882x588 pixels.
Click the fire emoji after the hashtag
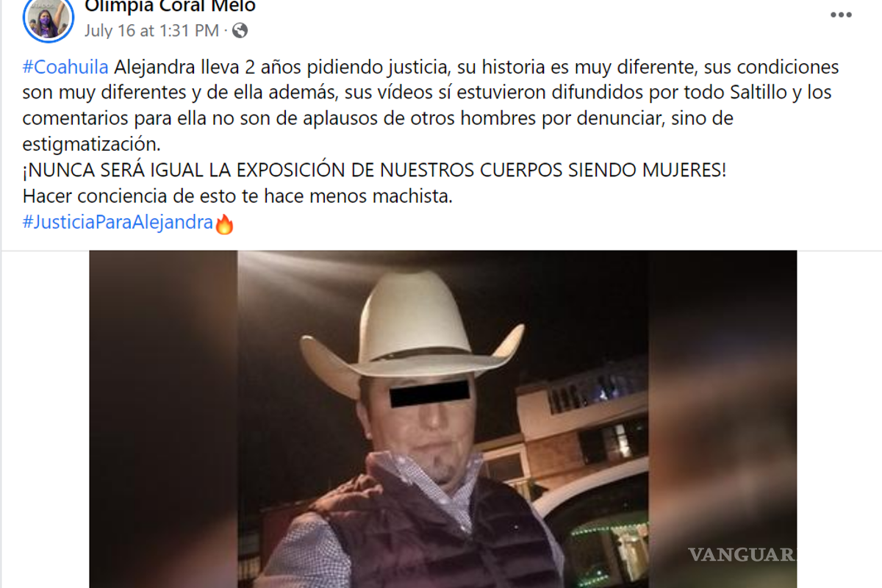pyautogui.click(x=224, y=223)
